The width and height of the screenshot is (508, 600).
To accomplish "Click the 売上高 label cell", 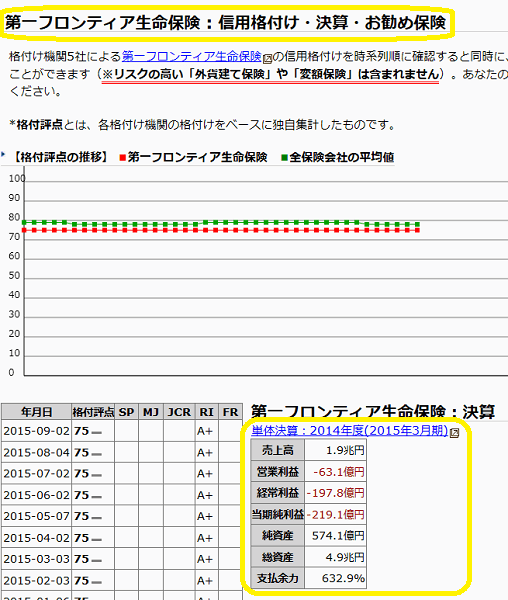I will point(278,450).
